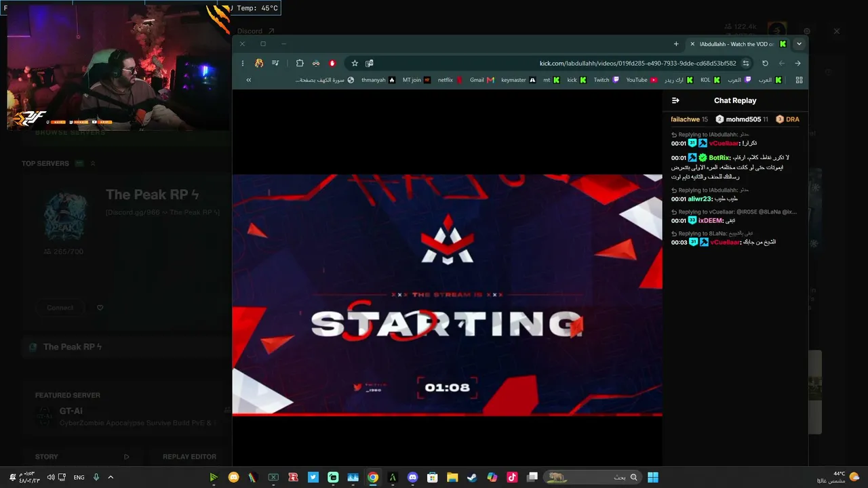
Task: Click the aliwr23 username in chat
Action: click(x=700, y=199)
